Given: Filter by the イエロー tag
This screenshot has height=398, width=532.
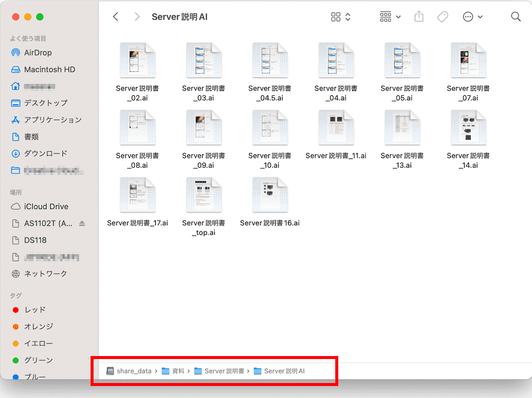Looking at the screenshot, I should click(32, 343).
